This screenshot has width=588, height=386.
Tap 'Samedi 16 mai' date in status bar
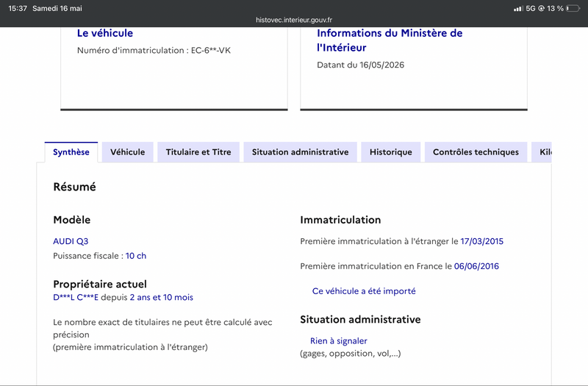pos(57,8)
